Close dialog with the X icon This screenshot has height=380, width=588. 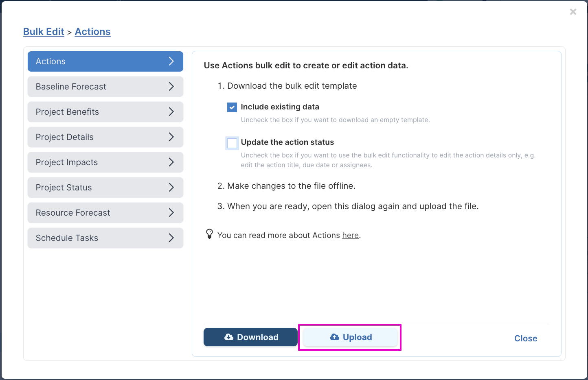tap(573, 12)
